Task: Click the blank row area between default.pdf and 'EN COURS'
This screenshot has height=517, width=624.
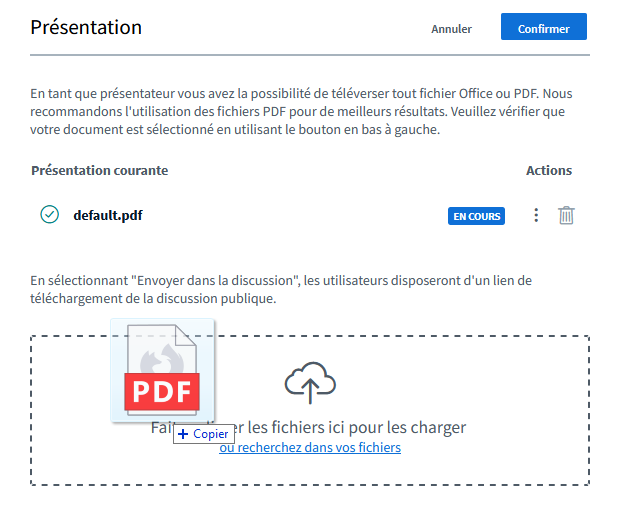Action: click(x=300, y=215)
